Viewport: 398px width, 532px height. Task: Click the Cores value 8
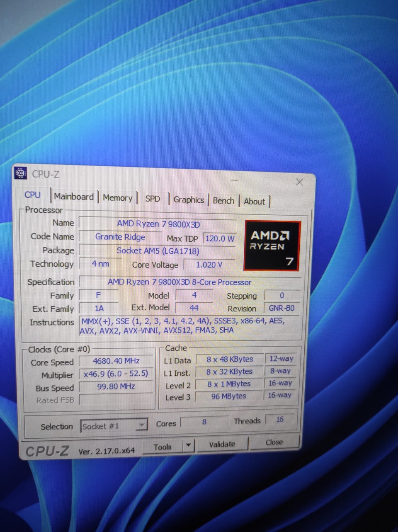[x=204, y=422]
